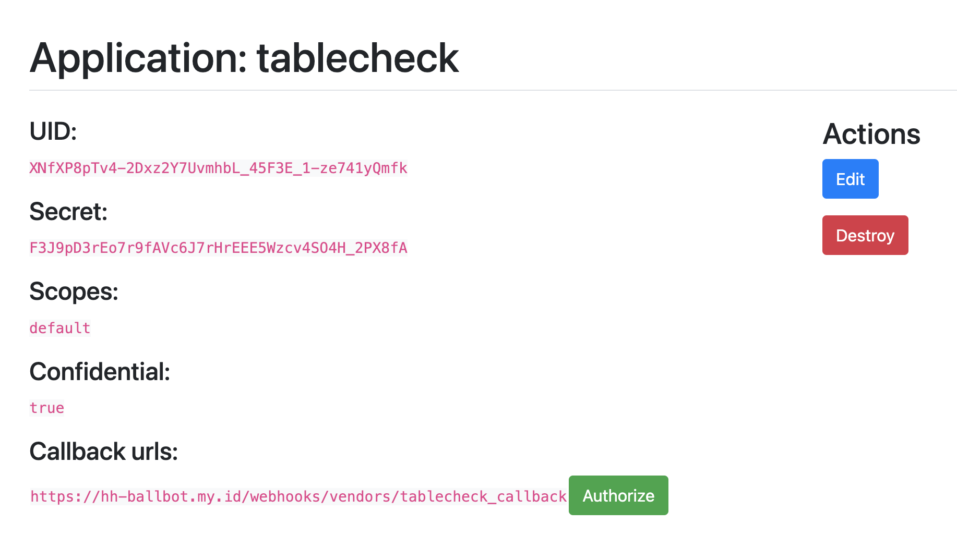Click the 'Confidential:' label
957x560 pixels.
100,372
